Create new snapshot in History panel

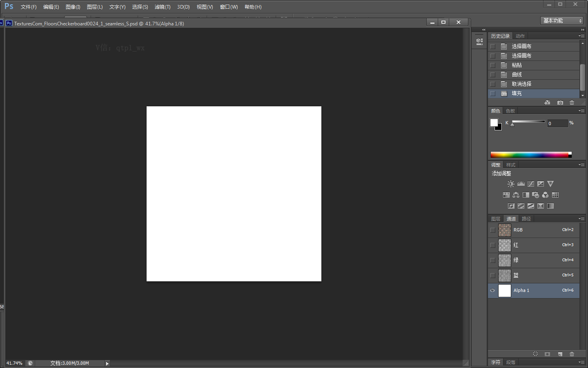coord(560,103)
